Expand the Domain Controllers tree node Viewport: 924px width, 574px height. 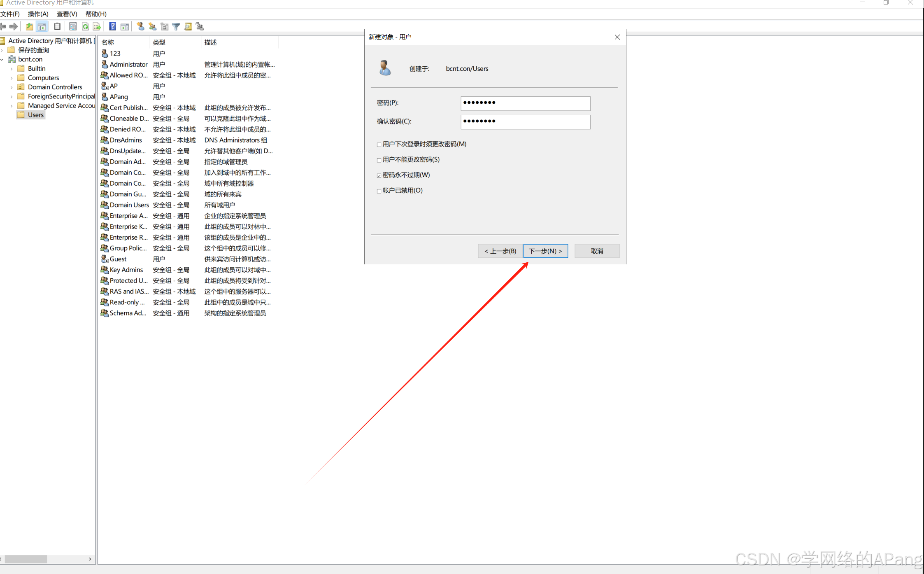[12, 87]
